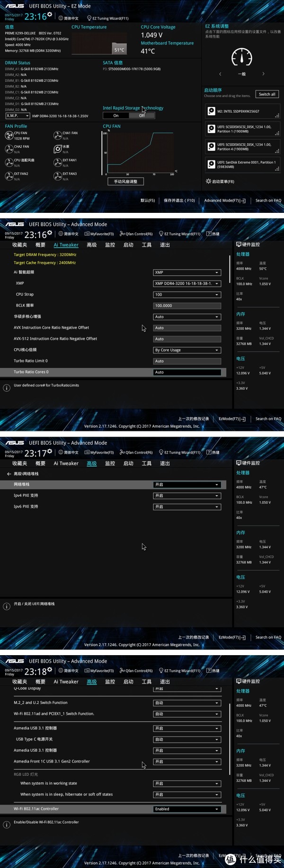Open Qfan Control(F6) on the 23:18 screen
The image size is (284, 868).
[x=136, y=670]
